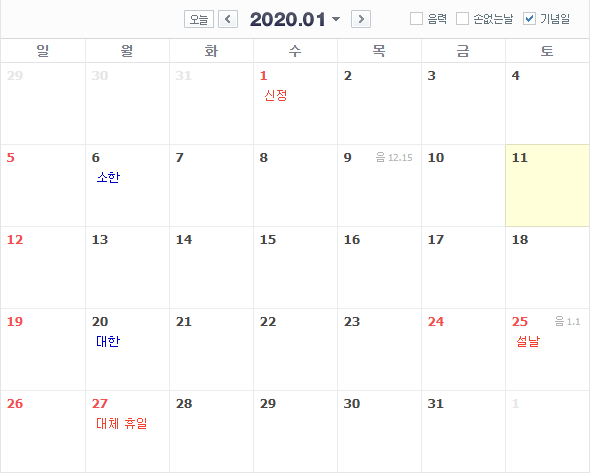
Task: Click the 대한 label on January 20
Action: [108, 341]
